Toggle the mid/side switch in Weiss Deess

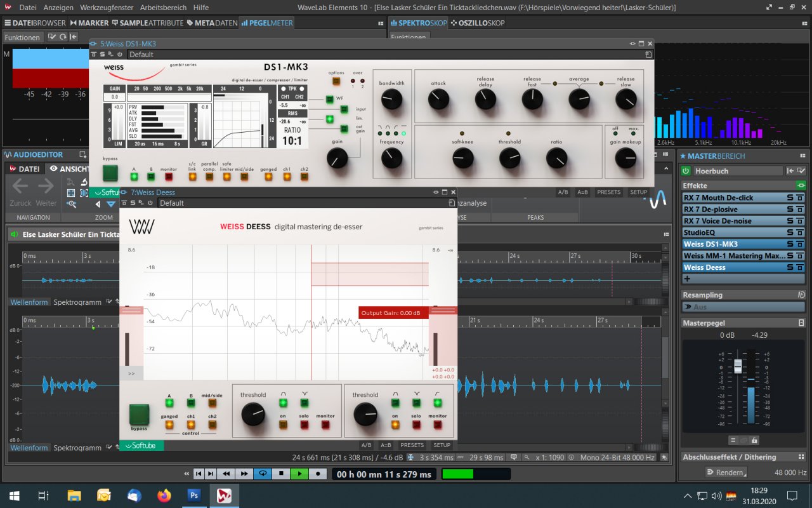[x=212, y=403]
